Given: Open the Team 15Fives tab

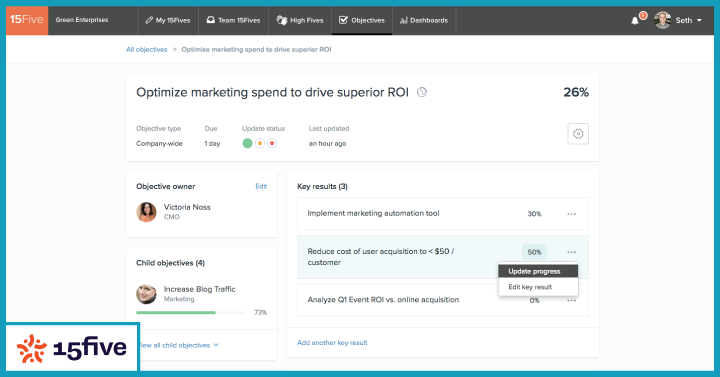Looking at the screenshot, I should (234, 20).
